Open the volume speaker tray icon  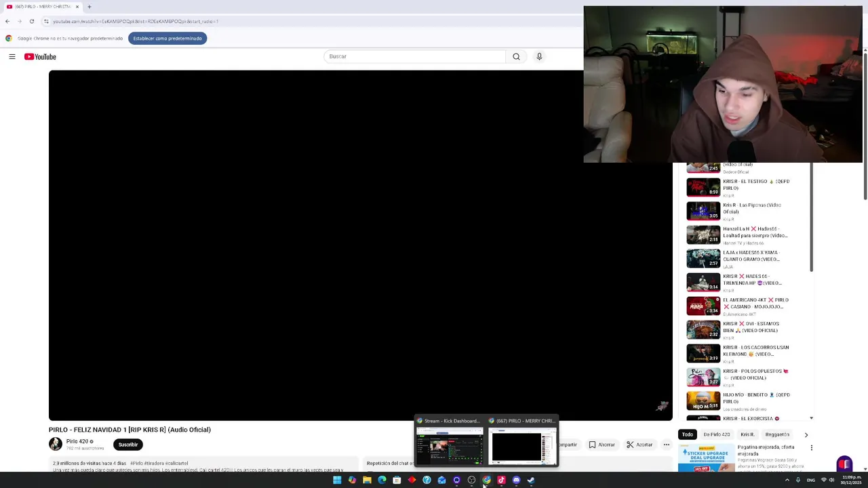tap(831, 480)
